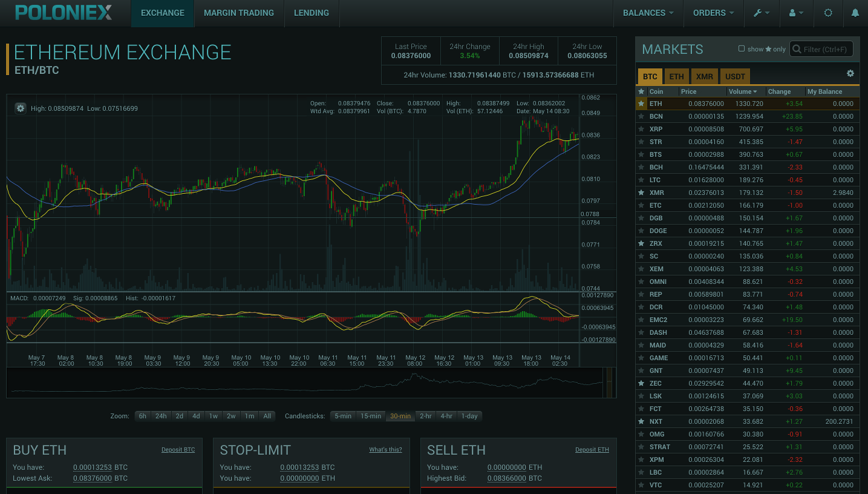This screenshot has height=494, width=868.
Task: Switch to XMR markets tab
Action: (x=705, y=76)
